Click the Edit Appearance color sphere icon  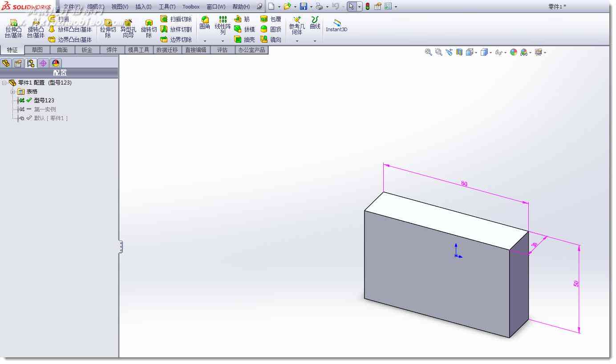[514, 52]
